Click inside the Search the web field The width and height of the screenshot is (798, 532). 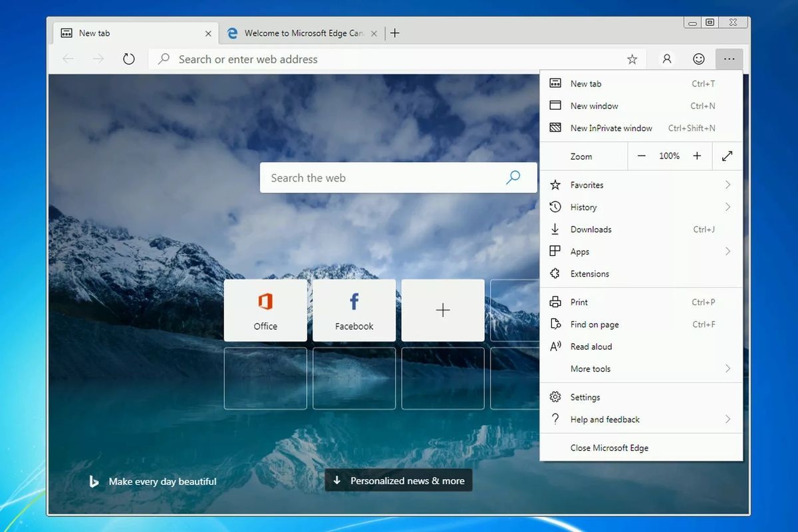(372, 178)
